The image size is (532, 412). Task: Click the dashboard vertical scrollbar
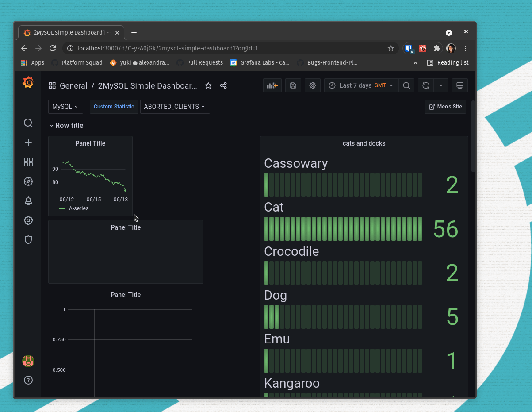click(473, 136)
